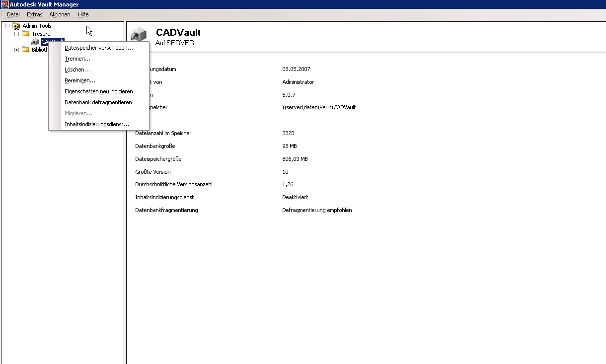
Task: Click the Autodesk Vault Manager title bar icon
Action: click(x=5, y=4)
